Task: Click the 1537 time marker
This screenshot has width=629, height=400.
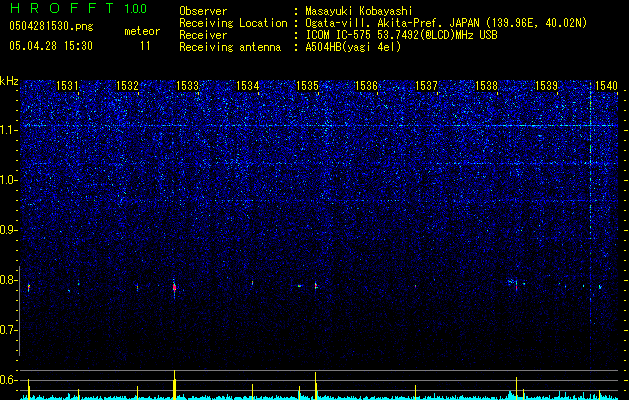Action: (426, 85)
